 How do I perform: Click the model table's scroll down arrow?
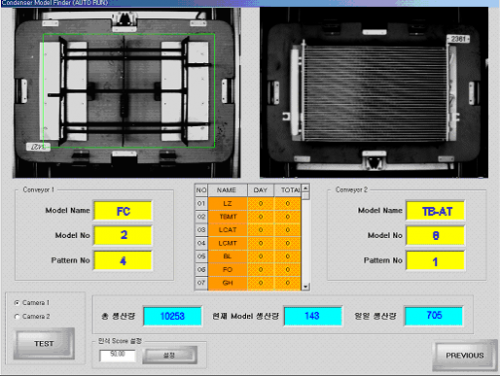click(x=305, y=286)
